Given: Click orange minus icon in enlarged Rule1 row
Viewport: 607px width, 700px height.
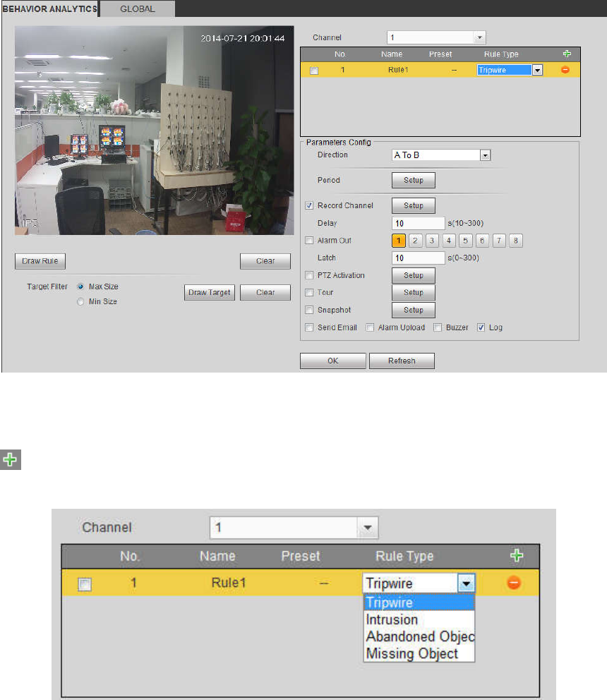Looking at the screenshot, I should coord(514,583).
